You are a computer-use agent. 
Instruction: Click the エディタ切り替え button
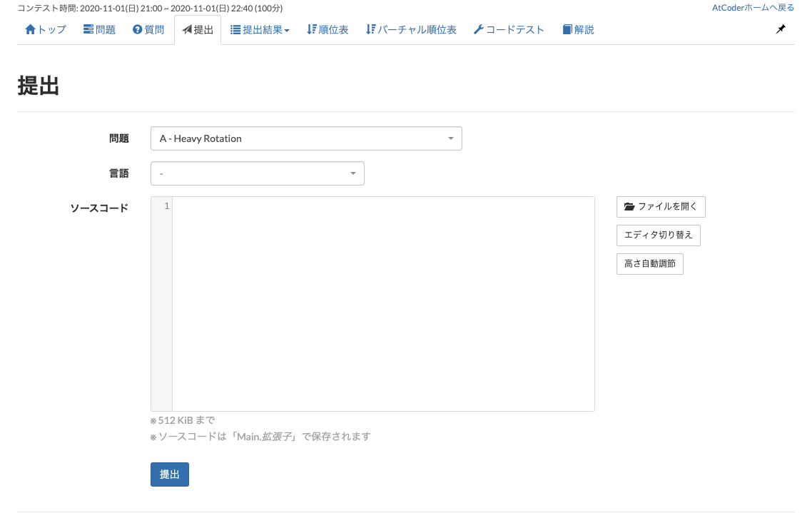pos(658,235)
